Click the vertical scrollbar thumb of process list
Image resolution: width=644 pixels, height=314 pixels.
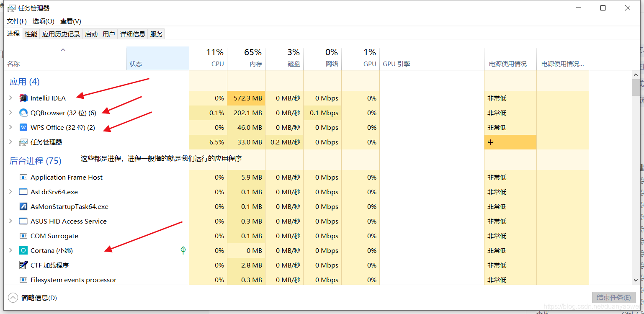coord(636,88)
